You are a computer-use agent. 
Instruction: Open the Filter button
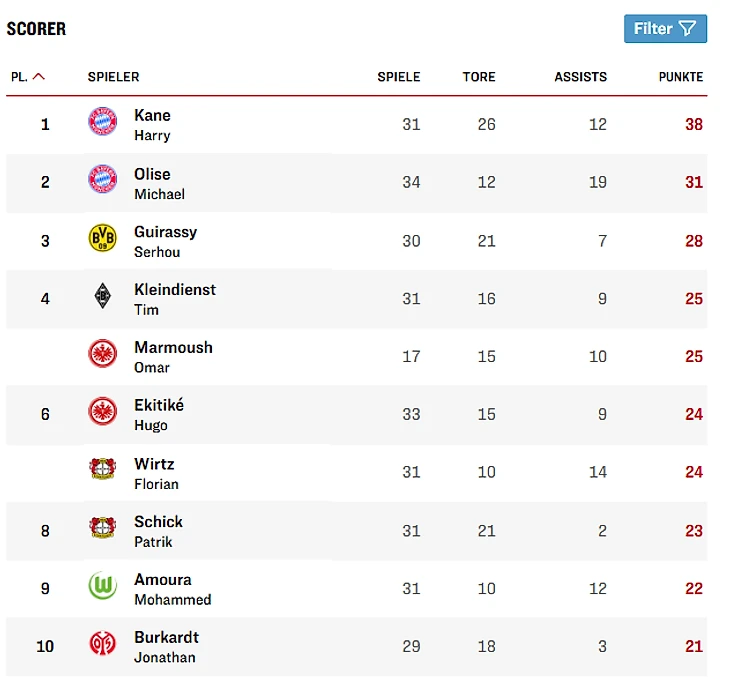click(x=665, y=28)
